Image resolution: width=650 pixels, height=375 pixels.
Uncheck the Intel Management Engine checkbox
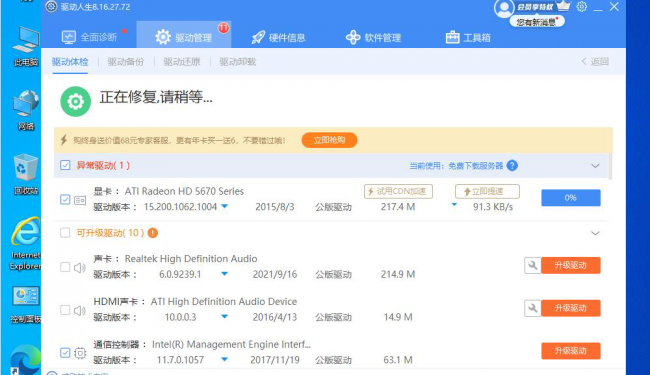65,353
